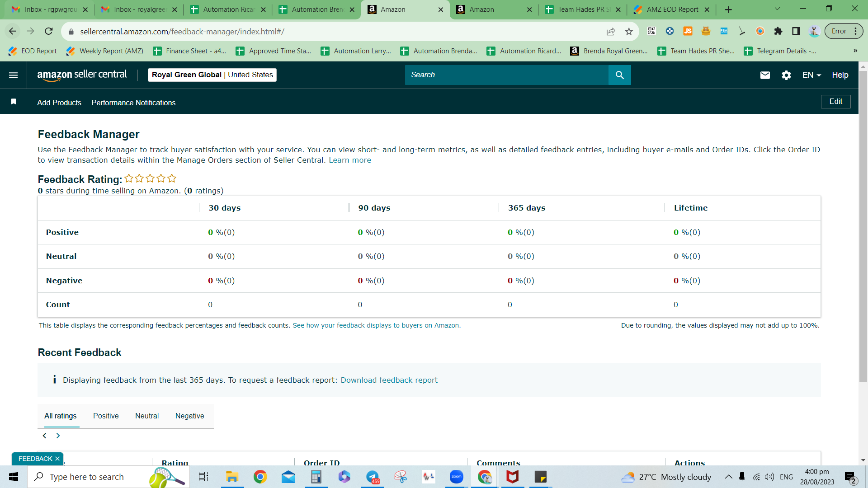Go to previous feedback page arrow
This screenshot has height=488, width=868.
[44, 436]
